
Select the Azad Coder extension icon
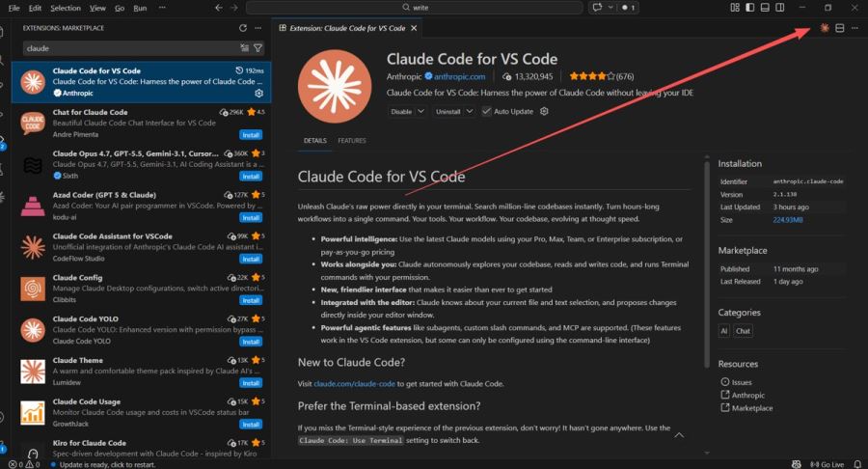pos(33,206)
